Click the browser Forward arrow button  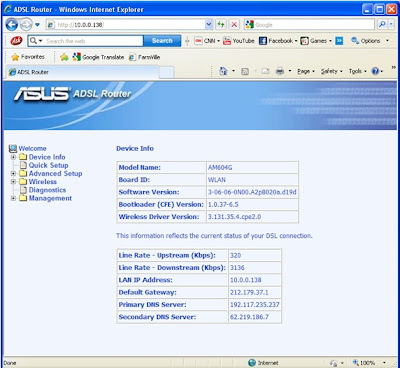coord(26,25)
